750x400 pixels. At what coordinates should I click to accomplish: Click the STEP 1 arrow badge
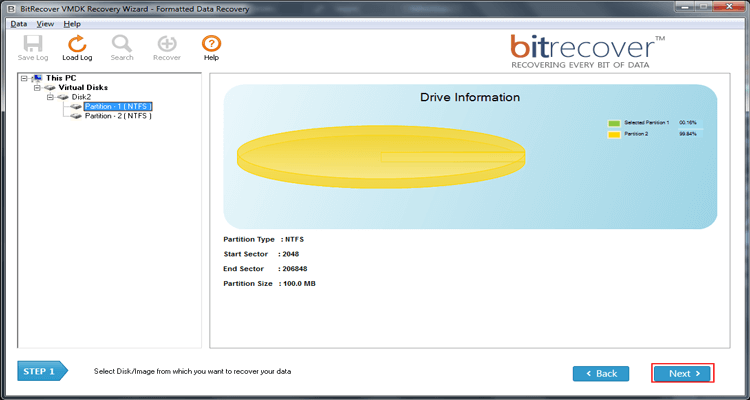42,371
